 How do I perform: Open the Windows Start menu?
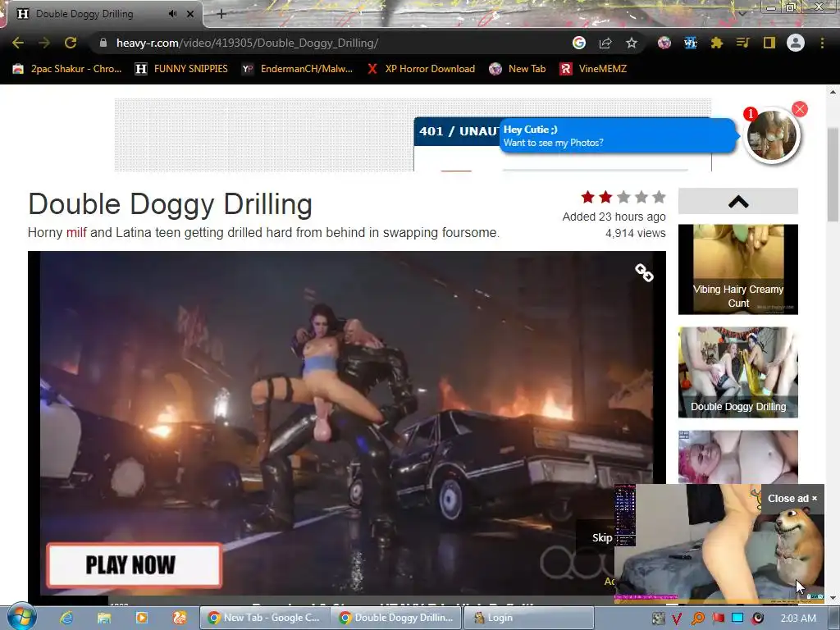[21, 617]
